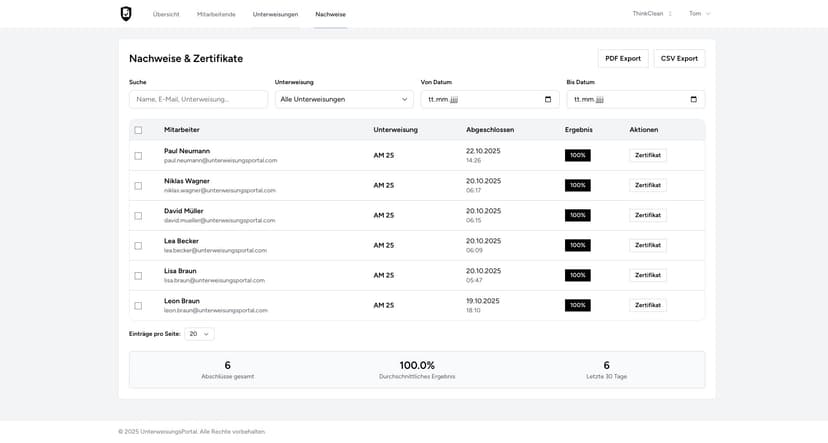Open the Tom user menu
Image resolution: width=828 pixels, height=443 pixels.
699,14
